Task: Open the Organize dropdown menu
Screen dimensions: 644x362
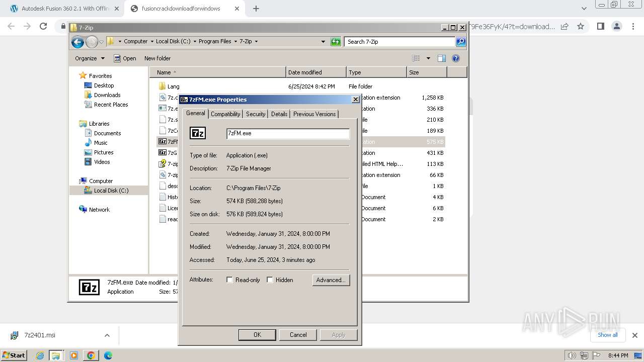Action: click(90, 58)
